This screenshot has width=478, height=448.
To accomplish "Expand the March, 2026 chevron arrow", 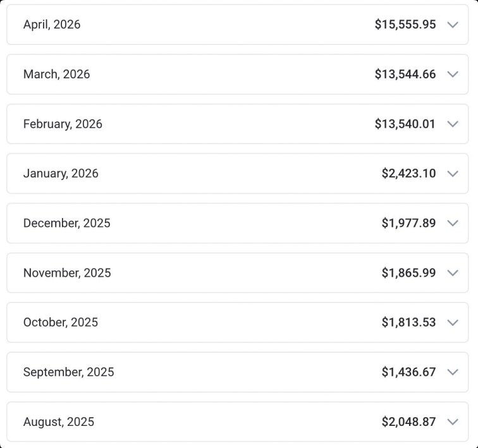I will [453, 75].
